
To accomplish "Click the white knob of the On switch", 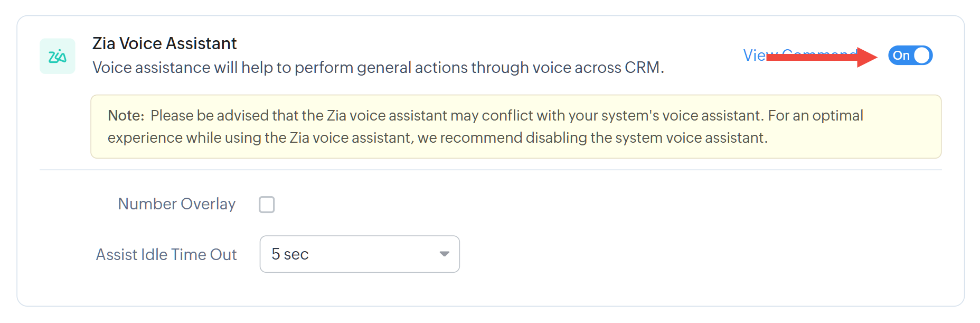I will [x=921, y=56].
